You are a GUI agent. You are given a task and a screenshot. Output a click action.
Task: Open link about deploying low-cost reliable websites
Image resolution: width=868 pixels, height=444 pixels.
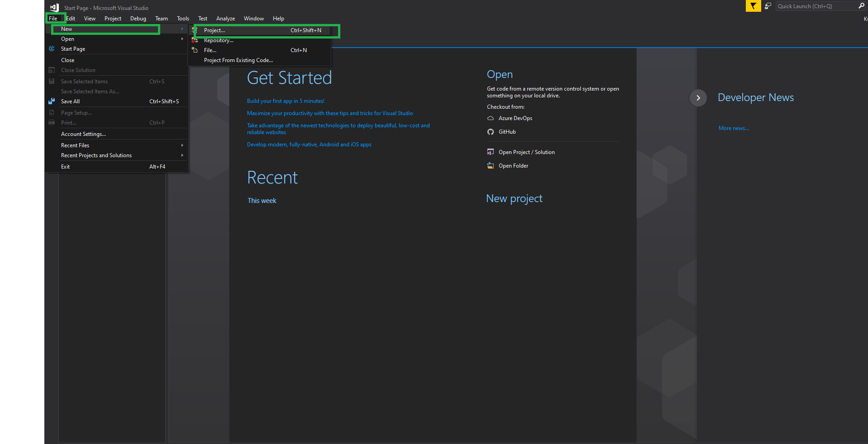[339, 129]
